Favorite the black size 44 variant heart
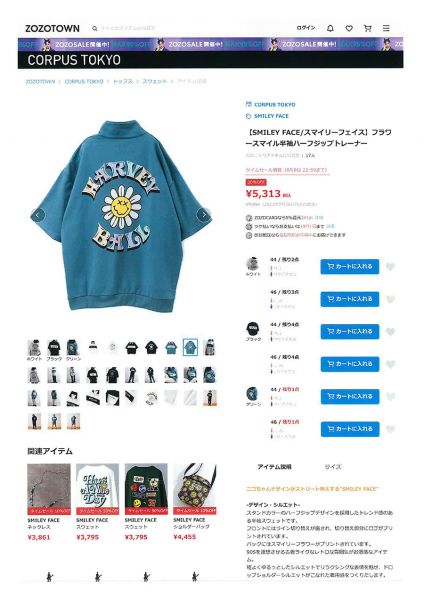 [390, 332]
